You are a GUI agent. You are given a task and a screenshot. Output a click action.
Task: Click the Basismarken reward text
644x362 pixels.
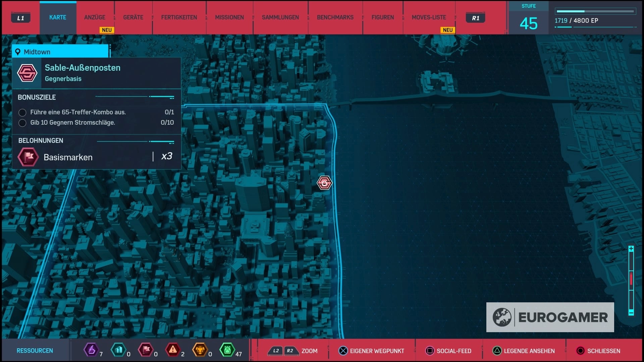68,157
